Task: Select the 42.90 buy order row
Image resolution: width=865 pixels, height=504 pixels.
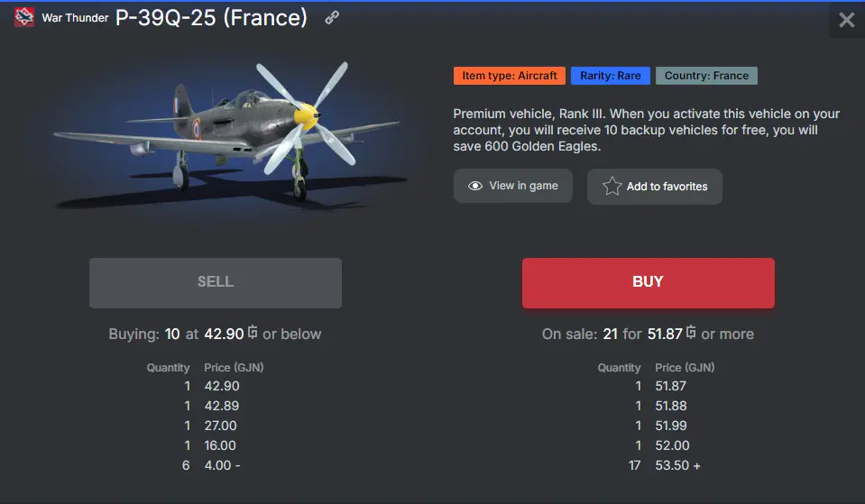Action: click(221, 386)
